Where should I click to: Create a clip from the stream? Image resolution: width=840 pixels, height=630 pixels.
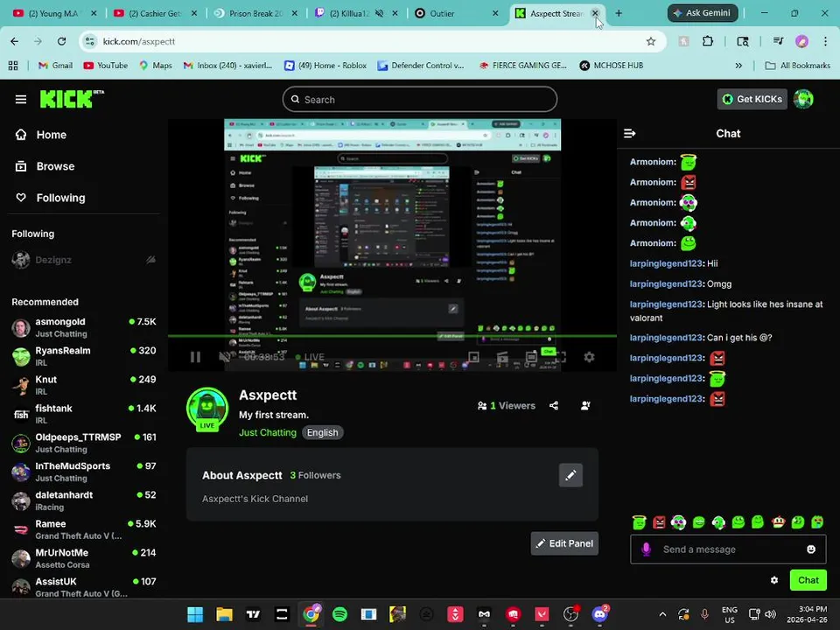tap(502, 357)
